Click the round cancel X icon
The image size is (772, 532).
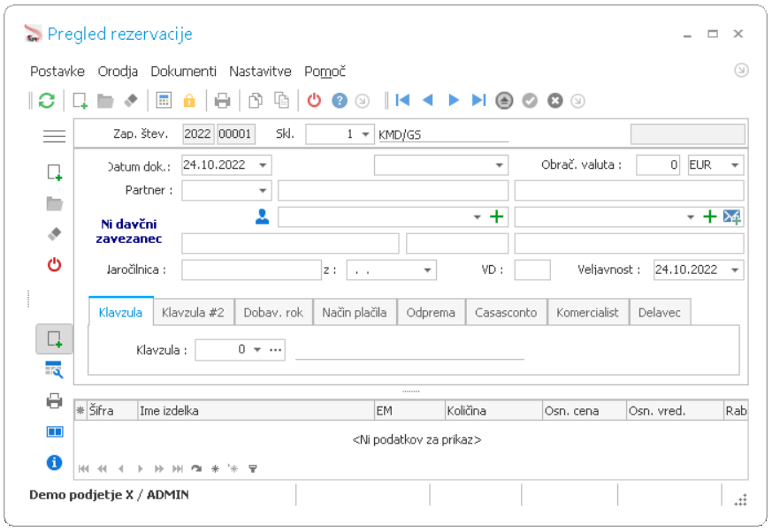[x=554, y=101]
